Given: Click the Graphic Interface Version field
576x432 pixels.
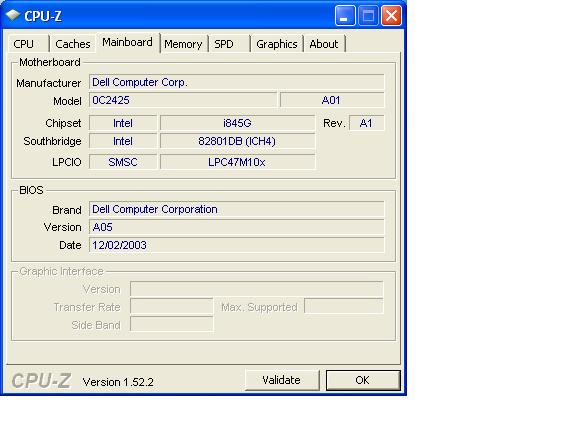Looking at the screenshot, I should coord(257,289).
